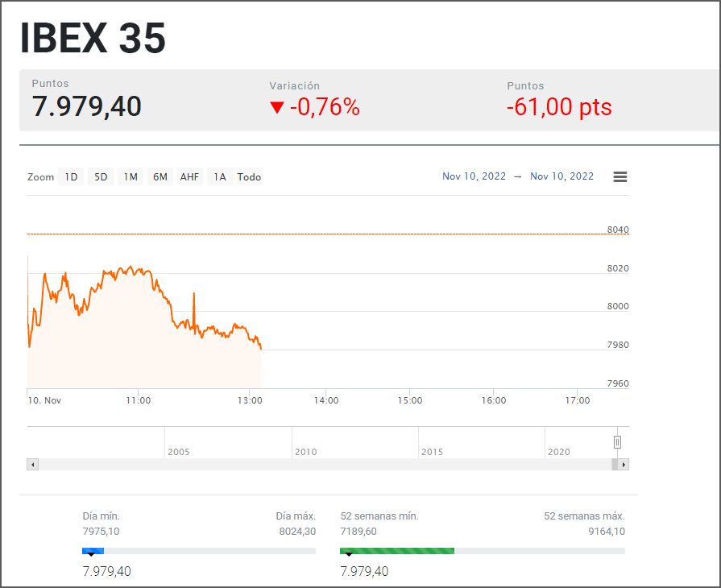The image size is (721, 588).
Task: Show all data with the Todo button
Action: tap(248, 176)
